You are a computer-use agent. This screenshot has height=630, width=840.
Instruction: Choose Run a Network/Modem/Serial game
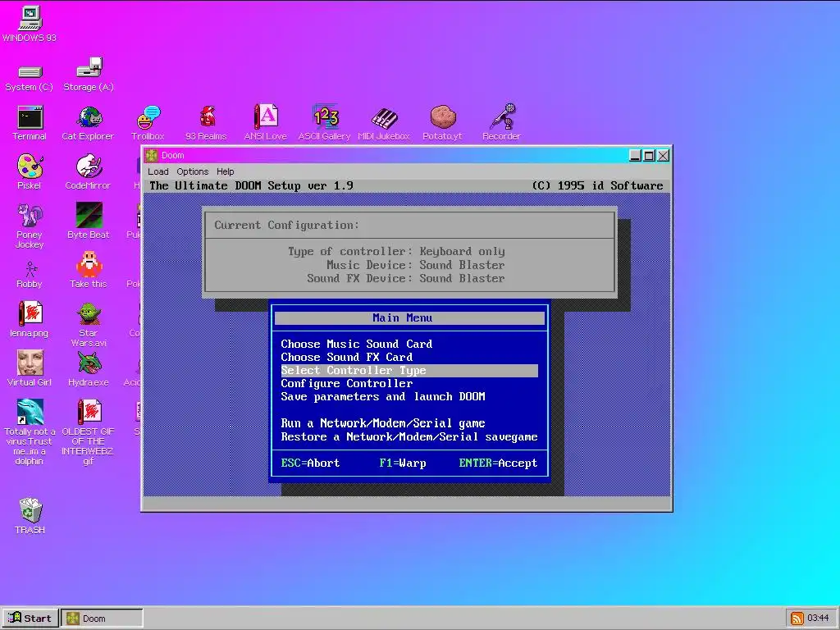(383, 423)
